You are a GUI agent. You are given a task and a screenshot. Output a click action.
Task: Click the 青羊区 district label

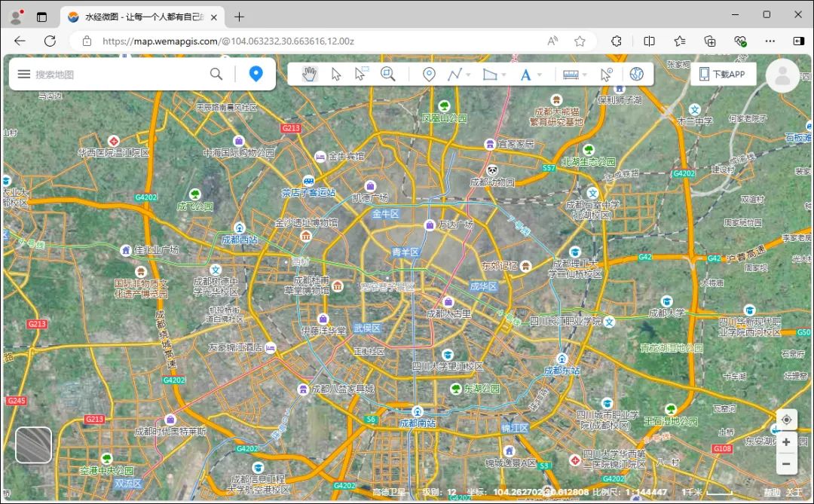pyautogui.click(x=405, y=252)
